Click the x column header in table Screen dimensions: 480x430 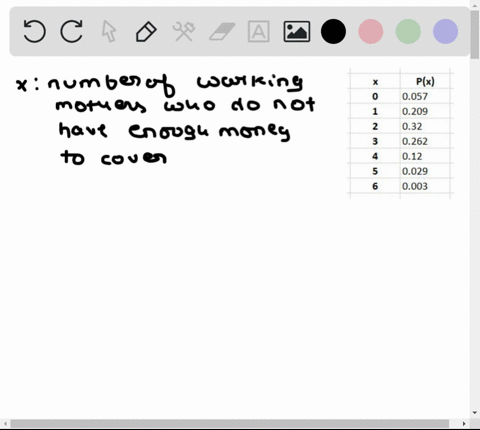(x=375, y=82)
